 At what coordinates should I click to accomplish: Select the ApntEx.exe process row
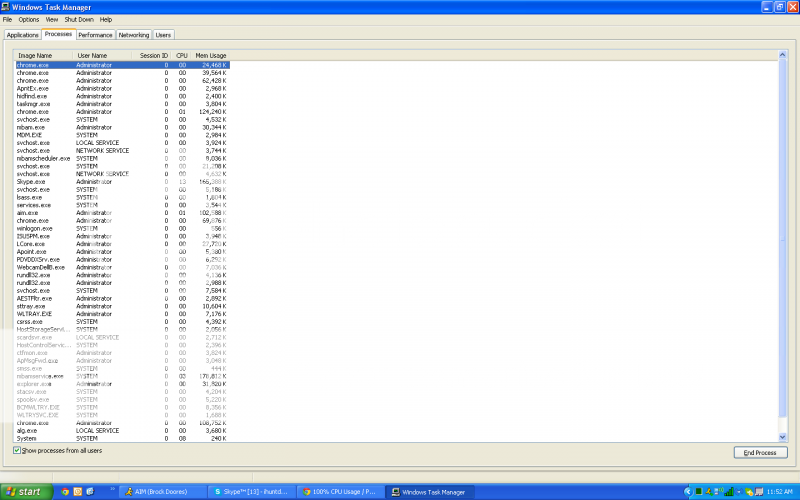pyautogui.click(x=122, y=88)
